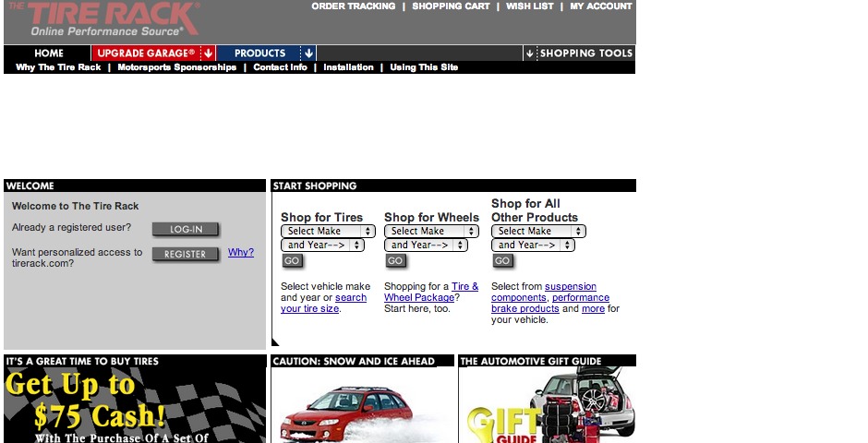Click the Tire Rack logo
Screen dimensions: 868x443
[x=104, y=18]
